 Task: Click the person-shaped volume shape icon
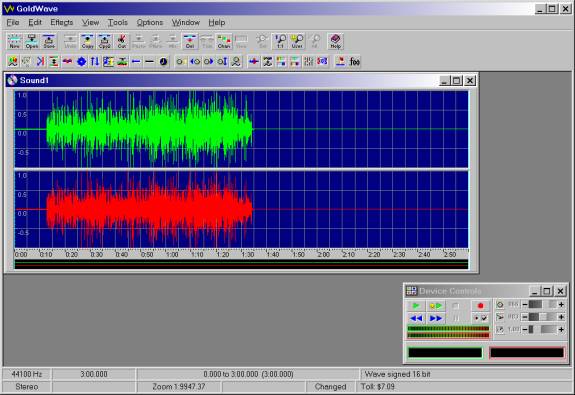(x=236, y=62)
